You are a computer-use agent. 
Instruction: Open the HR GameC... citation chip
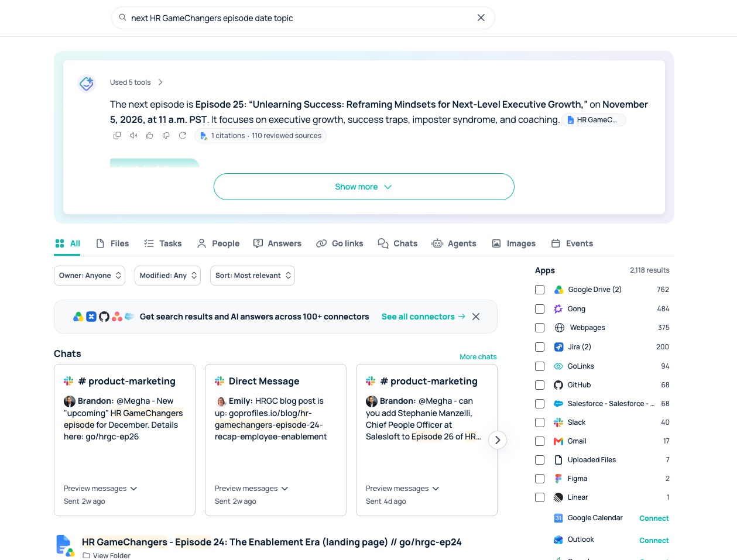pos(594,120)
